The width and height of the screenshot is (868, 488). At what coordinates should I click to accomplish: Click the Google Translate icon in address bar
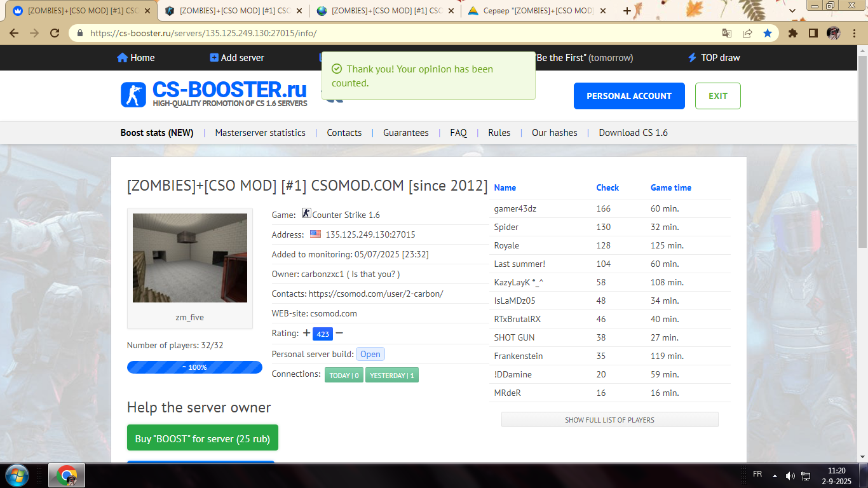[x=727, y=33]
